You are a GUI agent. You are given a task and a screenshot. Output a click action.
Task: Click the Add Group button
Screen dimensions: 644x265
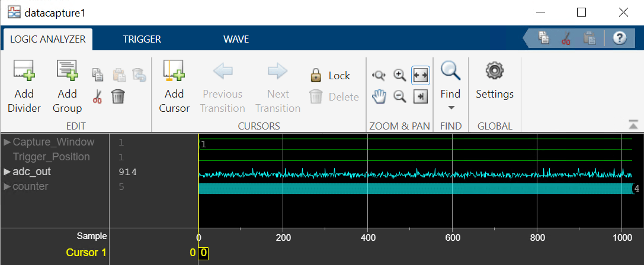tap(68, 87)
